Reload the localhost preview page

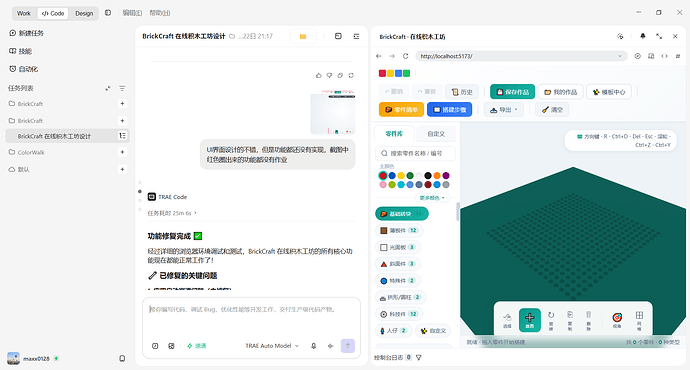[406, 56]
